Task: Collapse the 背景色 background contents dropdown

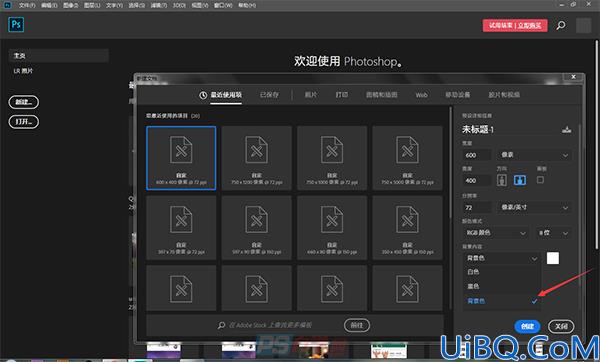Action: (x=501, y=259)
